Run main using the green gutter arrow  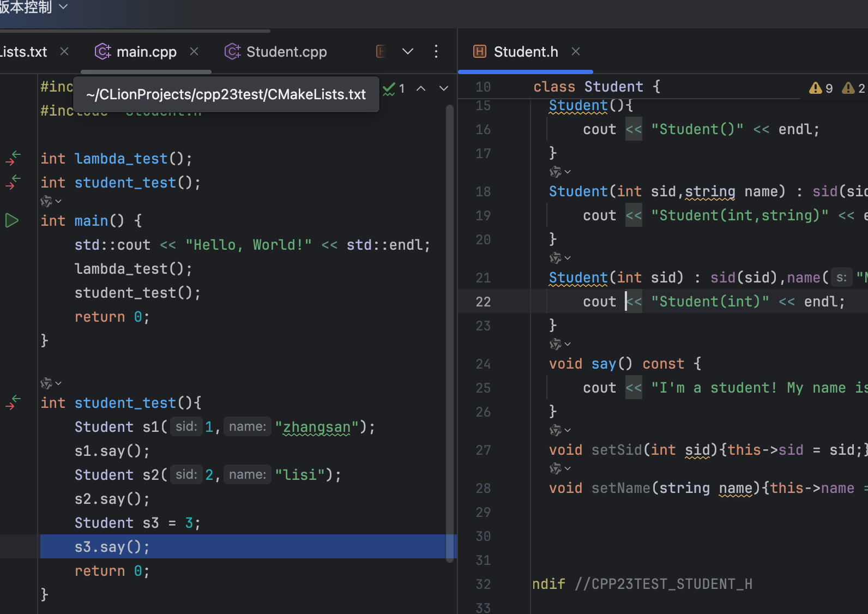click(12, 220)
